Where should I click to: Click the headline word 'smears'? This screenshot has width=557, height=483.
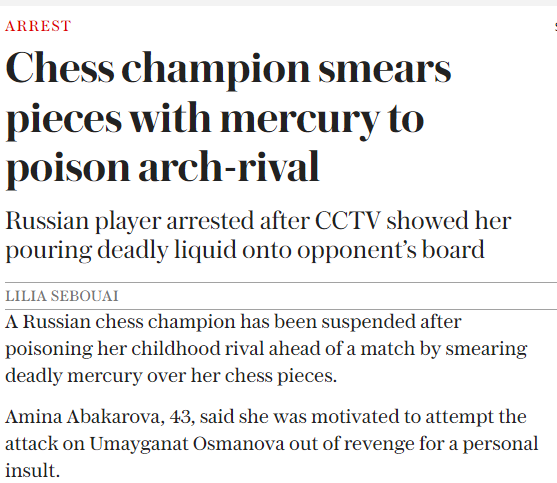click(384, 70)
